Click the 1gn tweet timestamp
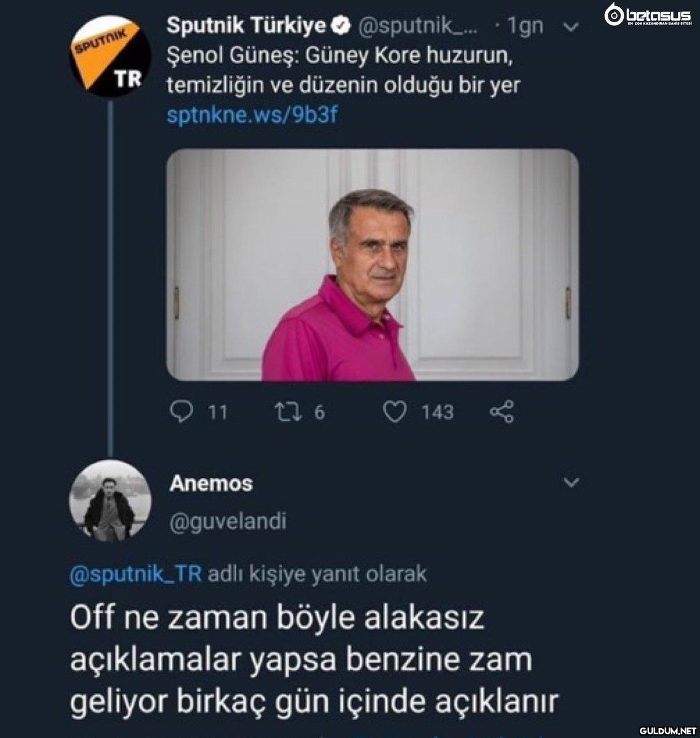700x738 pixels. (x=525, y=26)
